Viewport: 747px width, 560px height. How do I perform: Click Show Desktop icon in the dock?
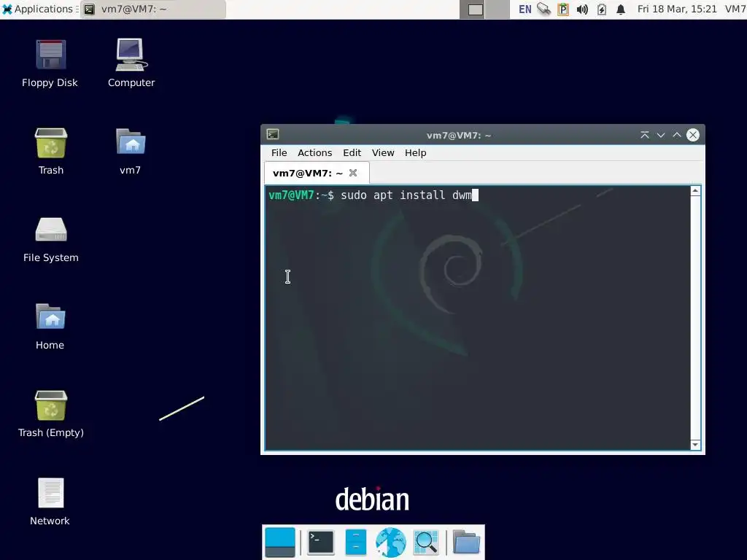279,542
